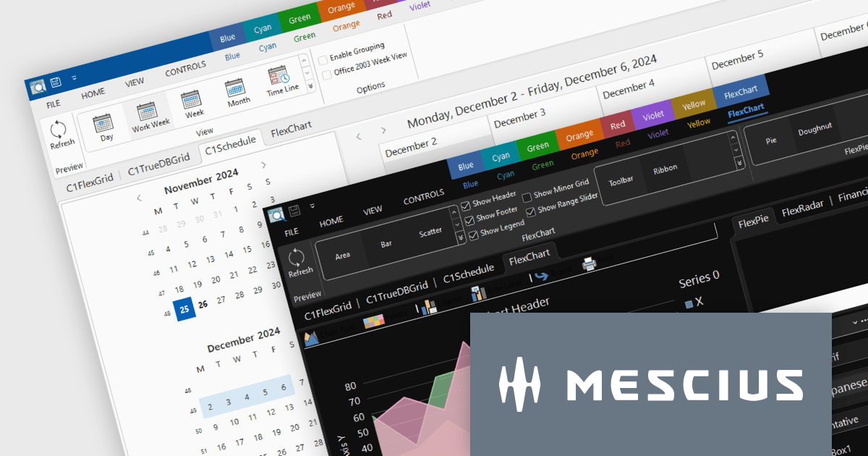Viewport: 868px width, 456px height.
Task: Select Scatter chart type button
Action: point(430,232)
